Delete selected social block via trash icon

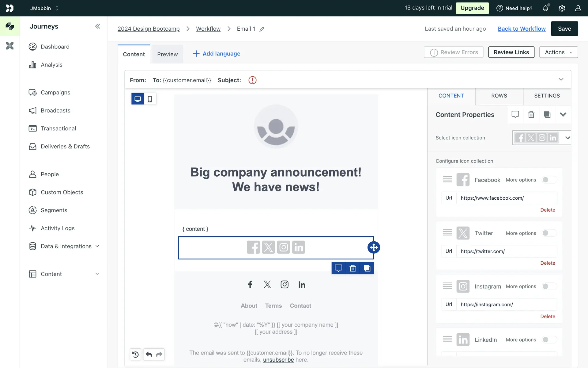point(352,268)
